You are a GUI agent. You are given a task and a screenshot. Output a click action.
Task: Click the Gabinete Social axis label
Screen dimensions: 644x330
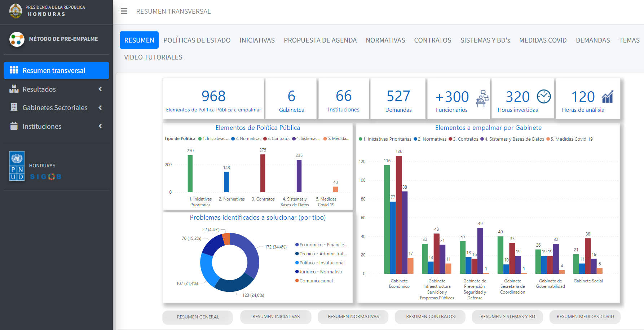click(588, 281)
